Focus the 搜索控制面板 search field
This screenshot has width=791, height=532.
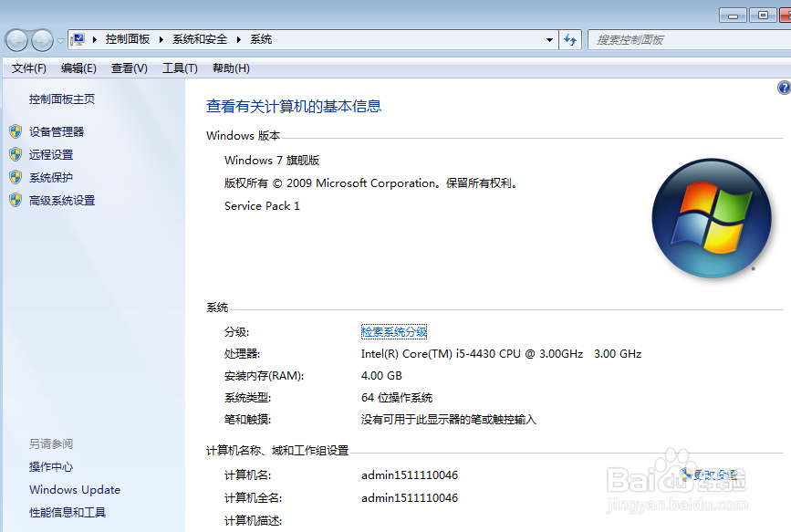pos(689,40)
